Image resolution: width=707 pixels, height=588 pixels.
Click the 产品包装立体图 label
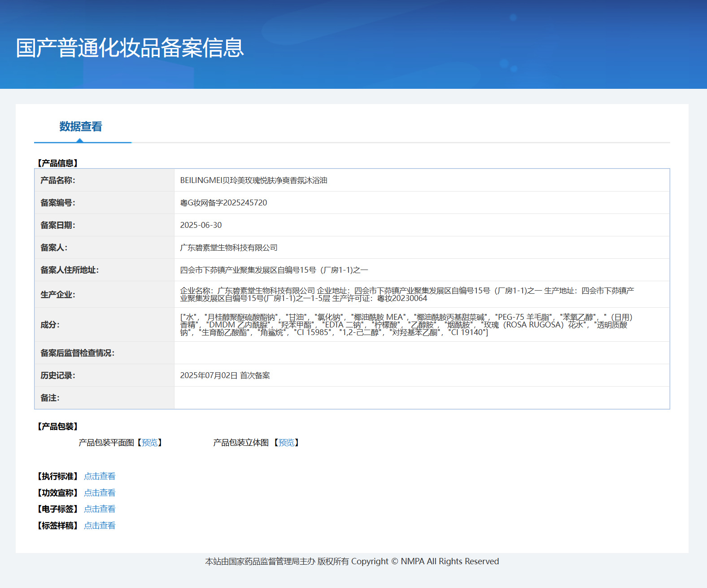(x=241, y=443)
